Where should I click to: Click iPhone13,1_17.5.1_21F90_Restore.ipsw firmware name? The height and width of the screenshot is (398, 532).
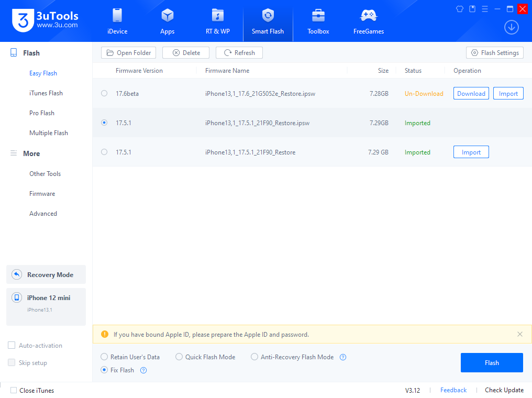pyautogui.click(x=257, y=123)
